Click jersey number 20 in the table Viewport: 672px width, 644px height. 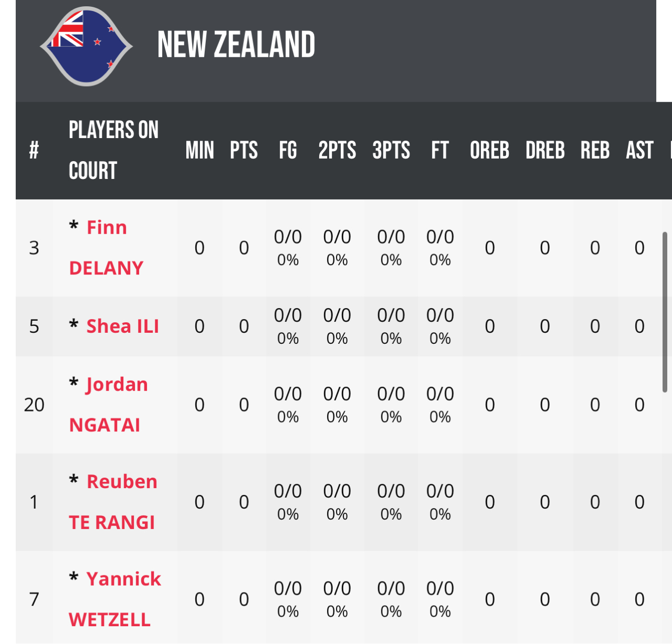[34, 405]
